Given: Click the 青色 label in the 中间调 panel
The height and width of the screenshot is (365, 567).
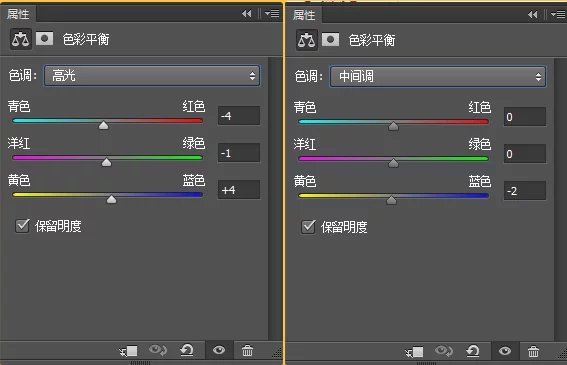Looking at the screenshot, I should (x=305, y=107).
